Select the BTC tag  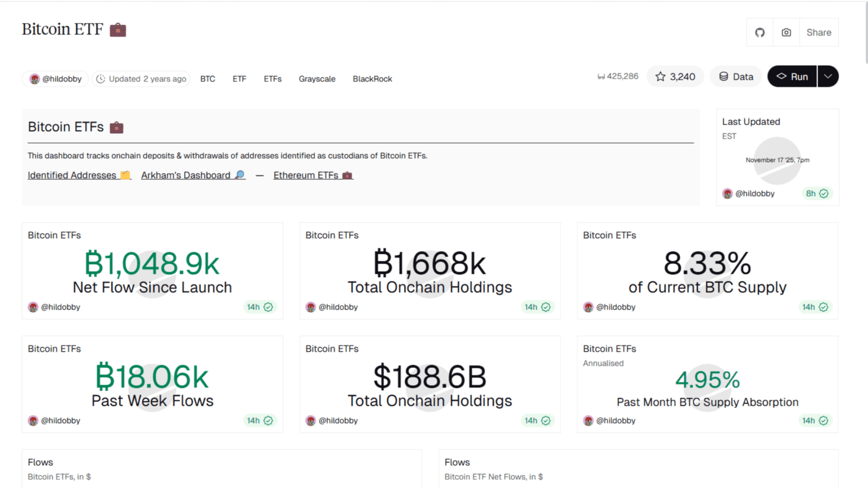click(x=207, y=79)
